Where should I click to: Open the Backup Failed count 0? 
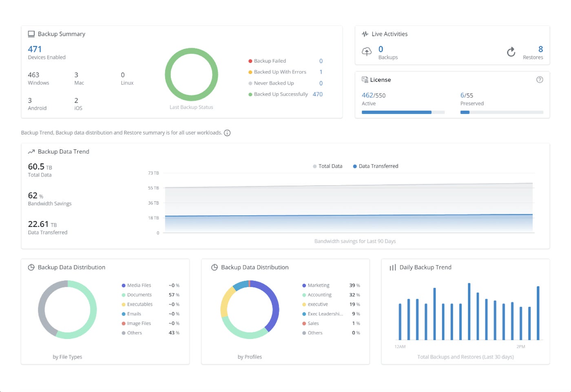click(321, 61)
